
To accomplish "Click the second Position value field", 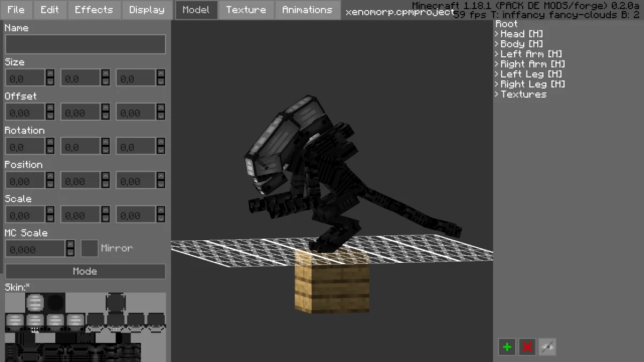I will [x=80, y=180].
